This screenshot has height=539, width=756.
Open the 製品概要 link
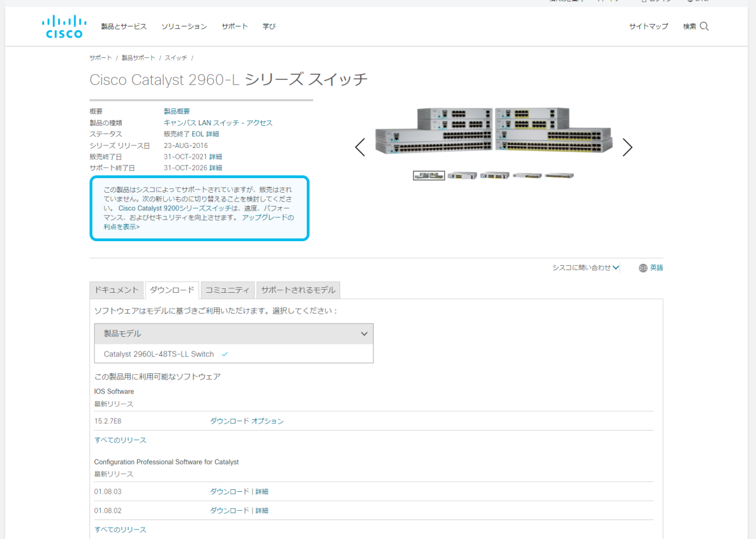pyautogui.click(x=176, y=111)
